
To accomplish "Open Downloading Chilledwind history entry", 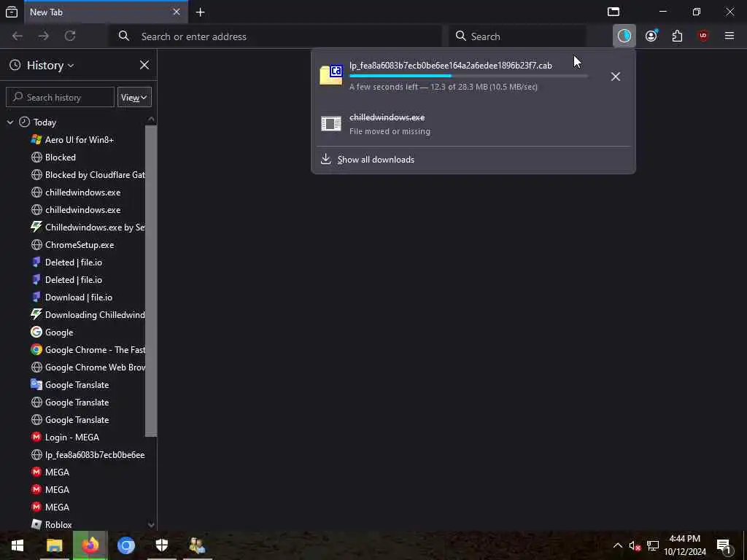I will tap(95, 315).
